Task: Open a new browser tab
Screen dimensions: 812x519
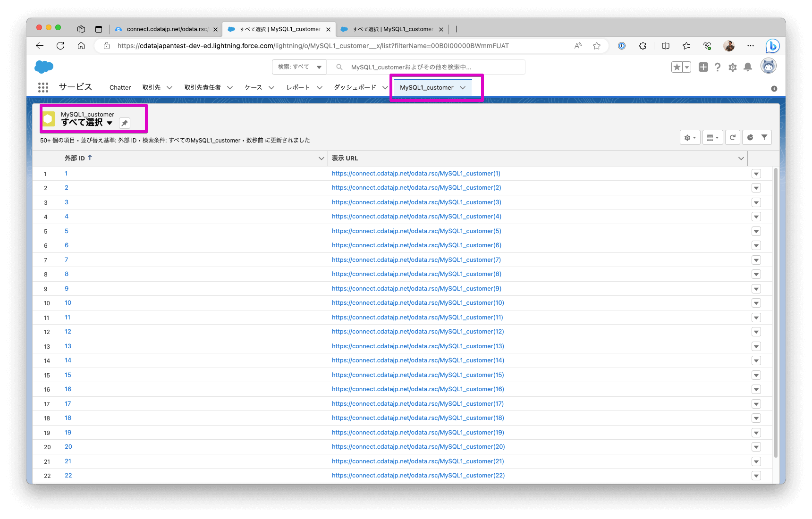Action: [x=457, y=29]
